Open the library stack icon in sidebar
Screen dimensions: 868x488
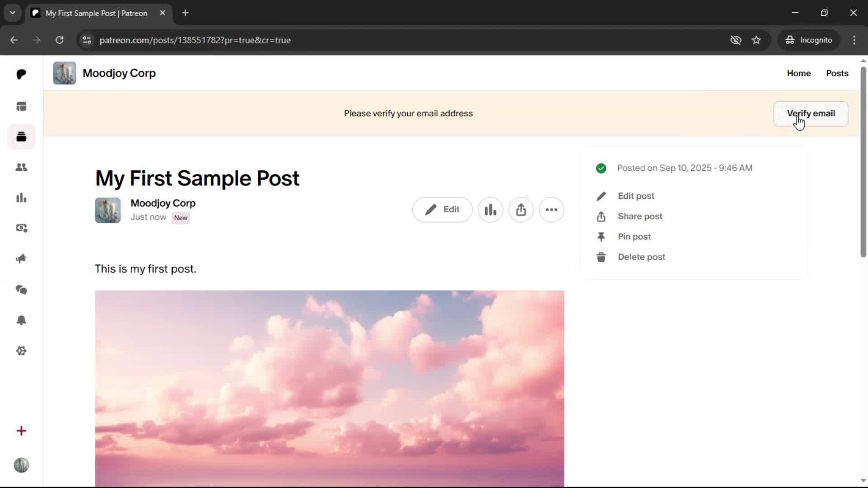click(x=21, y=137)
